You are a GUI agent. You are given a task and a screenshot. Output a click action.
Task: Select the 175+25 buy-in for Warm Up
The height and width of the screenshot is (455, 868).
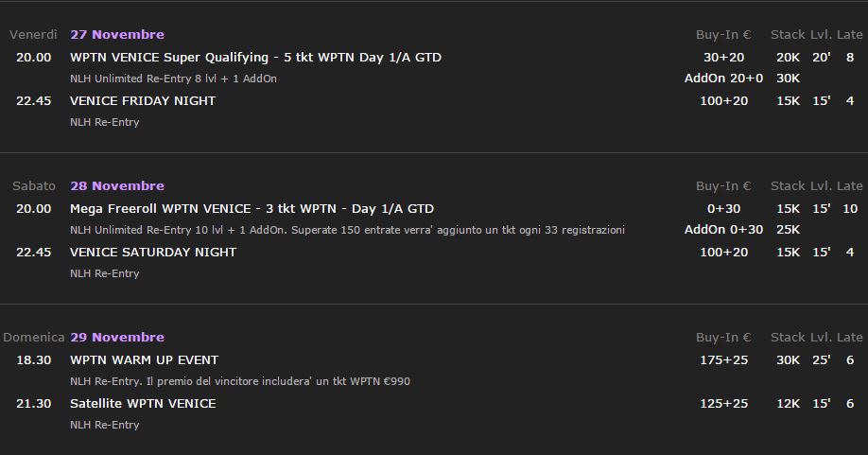[x=723, y=359]
